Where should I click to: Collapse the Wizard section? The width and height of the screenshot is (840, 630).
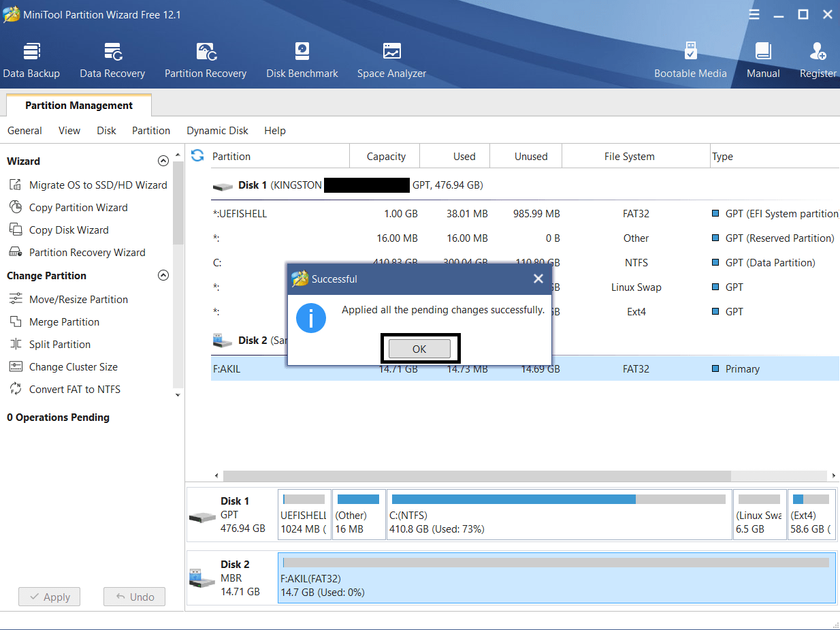(x=163, y=161)
